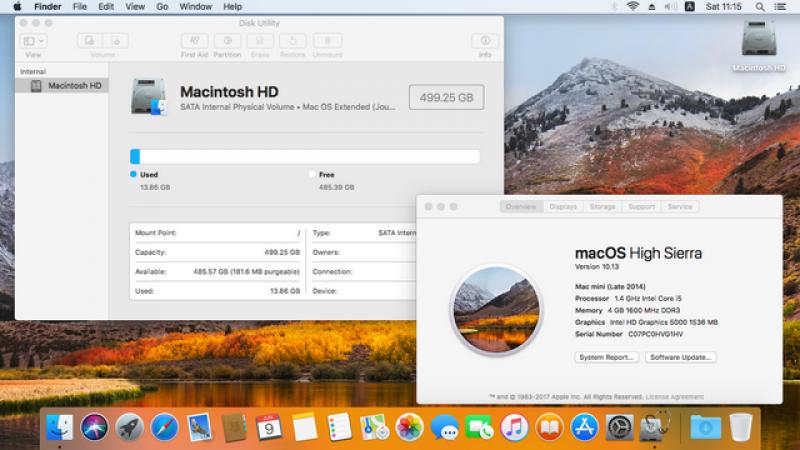Image resolution: width=800 pixels, height=450 pixels.
Task: Click the System Report... button
Action: click(606, 357)
